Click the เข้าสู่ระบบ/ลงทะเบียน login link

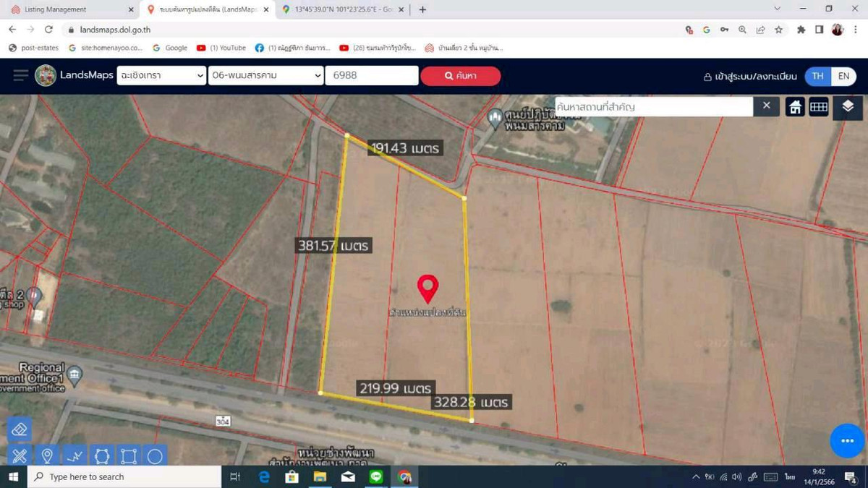pos(750,76)
